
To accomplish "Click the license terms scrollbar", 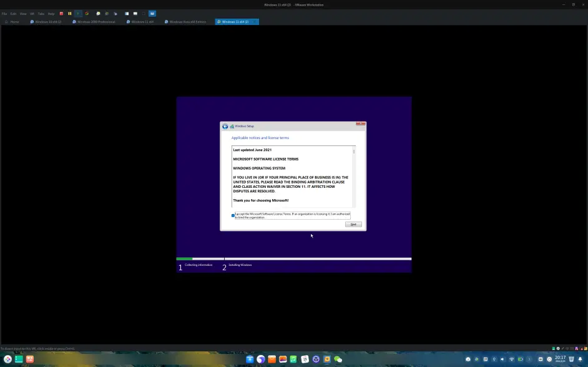I will pos(354,176).
